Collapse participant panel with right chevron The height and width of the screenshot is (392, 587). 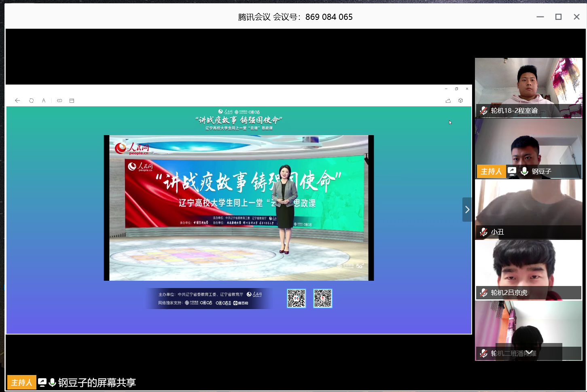(467, 210)
